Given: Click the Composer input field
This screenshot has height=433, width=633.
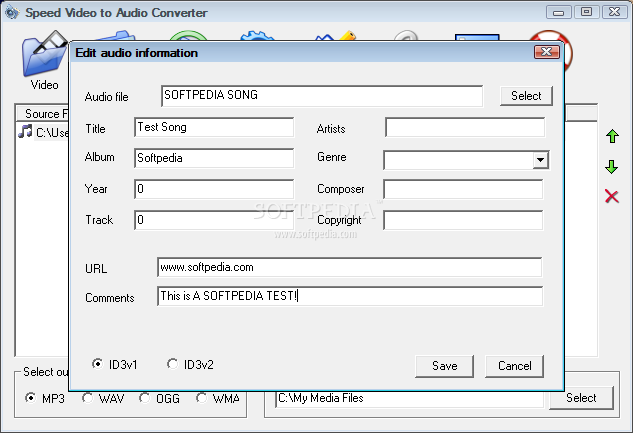Looking at the screenshot, I should (463, 189).
